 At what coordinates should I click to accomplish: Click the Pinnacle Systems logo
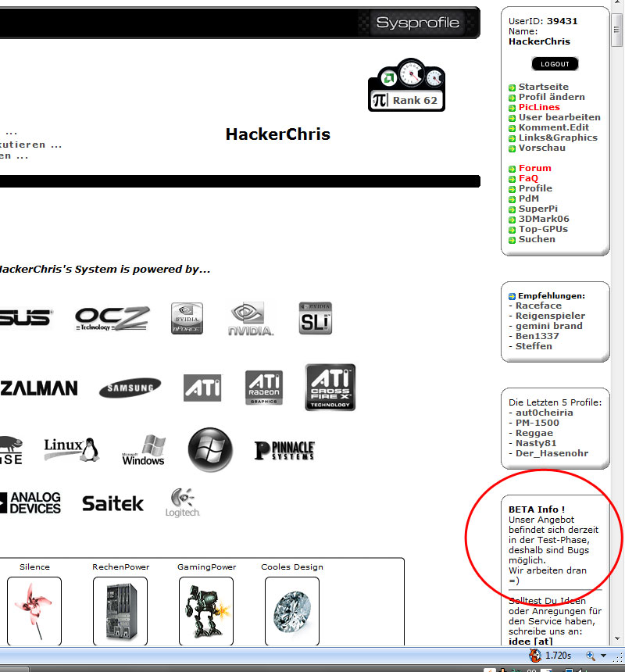284,450
